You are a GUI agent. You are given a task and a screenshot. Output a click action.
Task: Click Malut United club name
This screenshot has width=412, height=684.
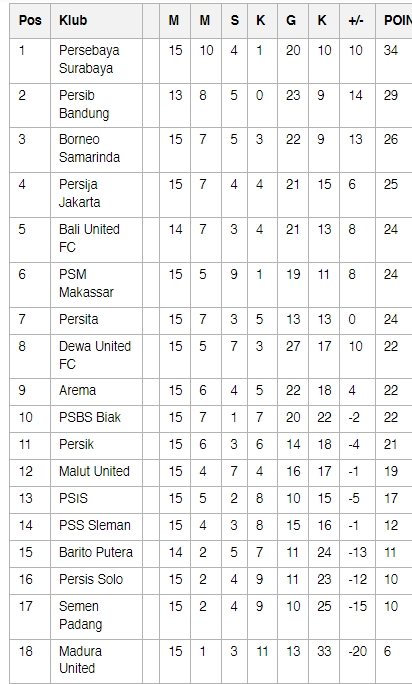pos(94,471)
